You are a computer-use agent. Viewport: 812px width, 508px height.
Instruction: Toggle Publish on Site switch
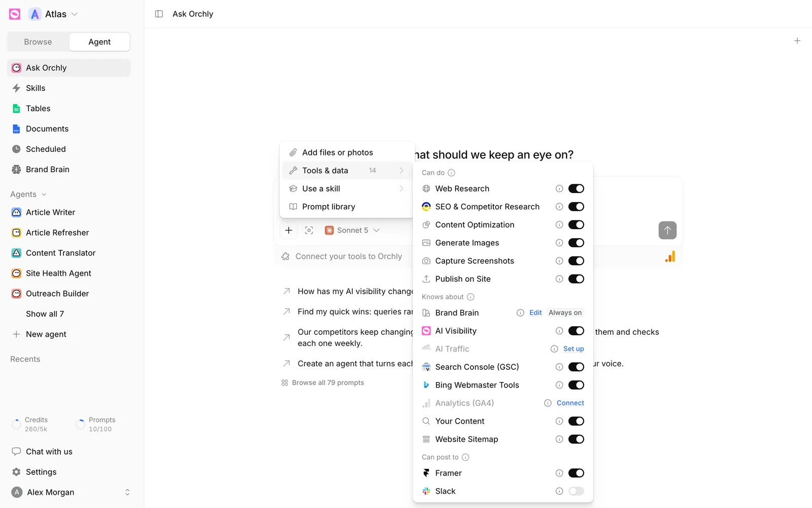pos(576,279)
